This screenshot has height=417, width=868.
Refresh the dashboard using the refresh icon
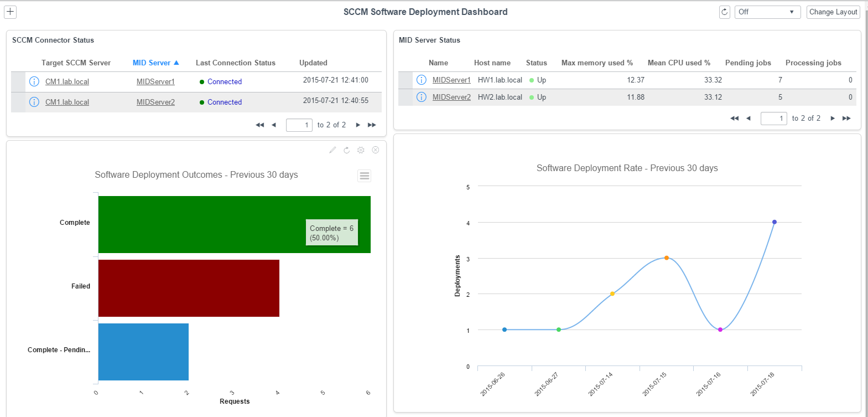tap(725, 12)
